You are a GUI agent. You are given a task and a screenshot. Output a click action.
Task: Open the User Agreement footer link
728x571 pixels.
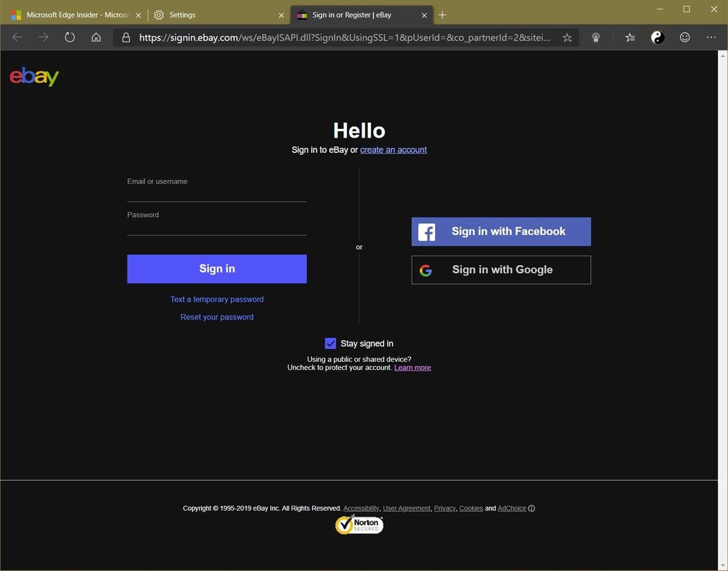point(407,508)
